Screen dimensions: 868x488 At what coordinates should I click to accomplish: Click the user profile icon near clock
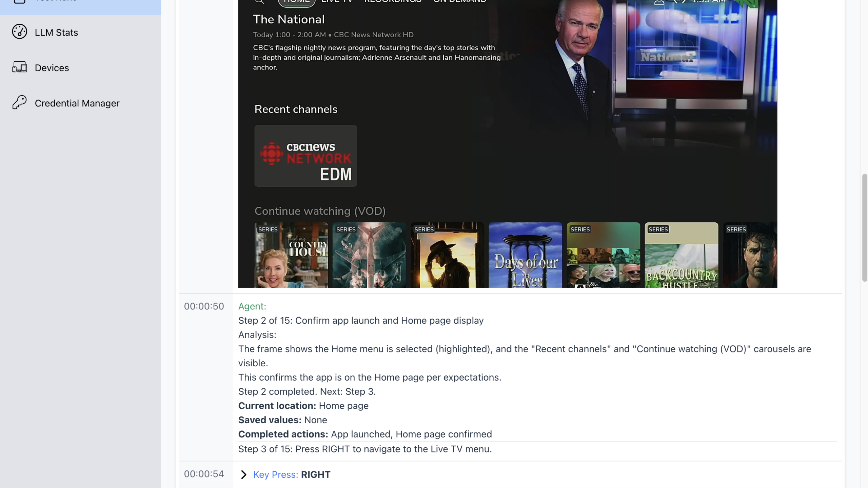pos(659,2)
